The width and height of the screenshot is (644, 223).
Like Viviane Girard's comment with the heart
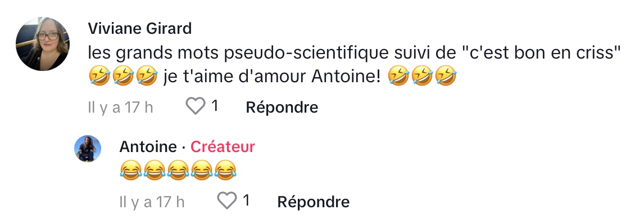click(196, 106)
